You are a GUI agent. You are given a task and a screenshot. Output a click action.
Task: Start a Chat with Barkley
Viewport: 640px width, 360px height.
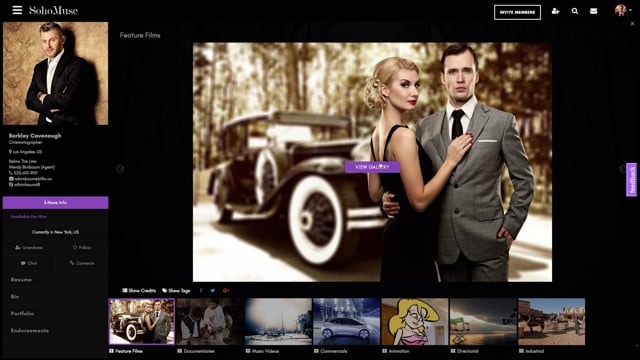[x=29, y=263]
